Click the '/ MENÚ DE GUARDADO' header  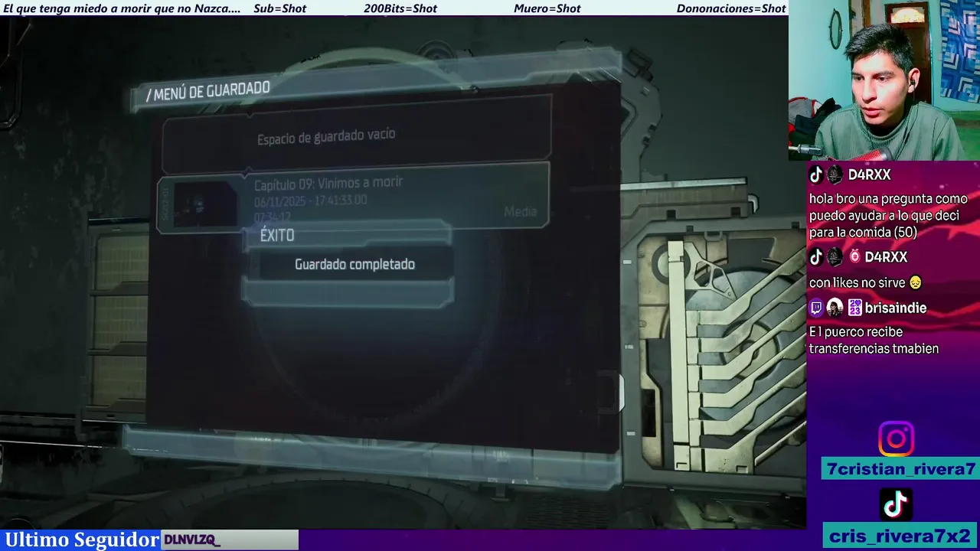(x=208, y=92)
